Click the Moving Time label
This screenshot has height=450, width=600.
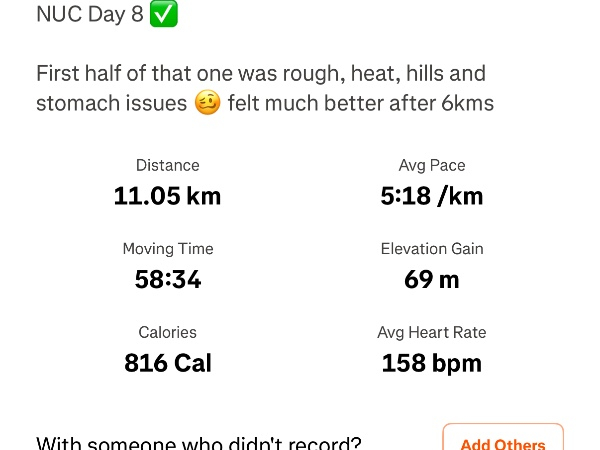(x=168, y=249)
